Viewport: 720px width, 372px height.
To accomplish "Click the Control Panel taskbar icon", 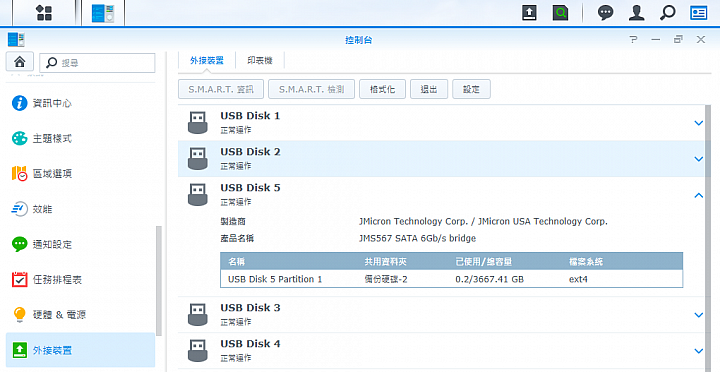I will [102, 13].
